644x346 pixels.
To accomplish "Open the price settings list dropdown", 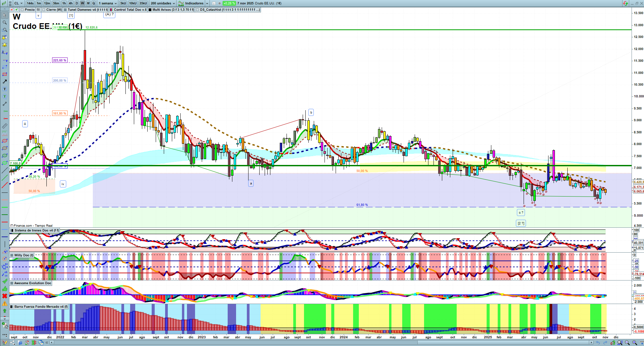I will tap(38, 10).
